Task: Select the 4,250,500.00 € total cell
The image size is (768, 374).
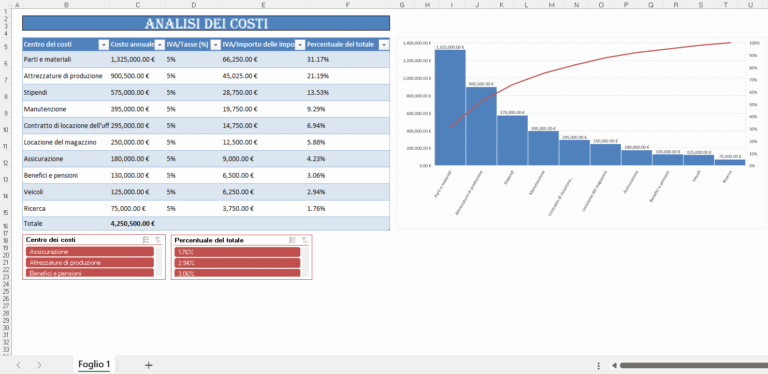Action: (x=138, y=223)
